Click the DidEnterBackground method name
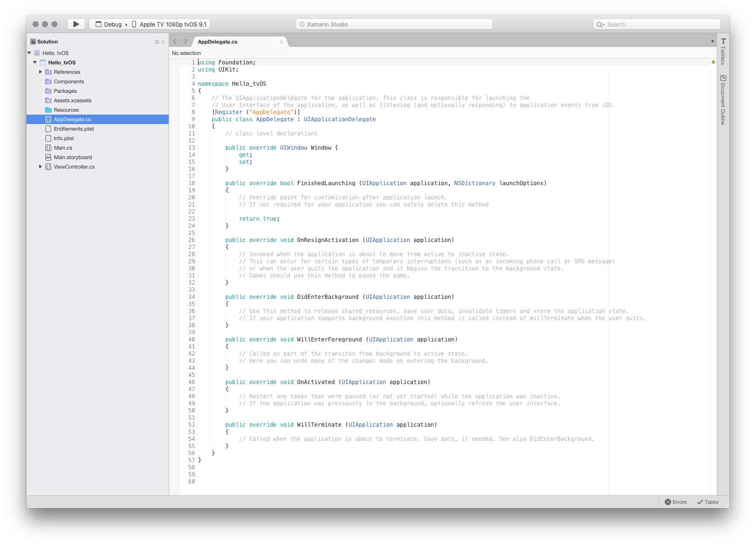 pos(328,297)
